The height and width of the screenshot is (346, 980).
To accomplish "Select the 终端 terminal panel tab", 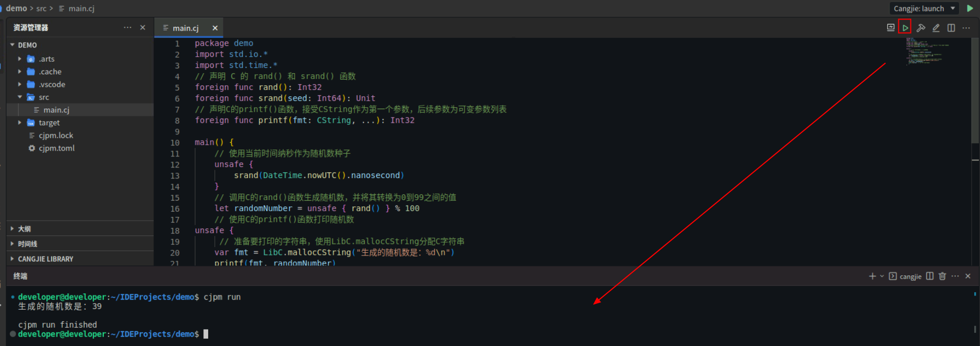I will pos(20,276).
